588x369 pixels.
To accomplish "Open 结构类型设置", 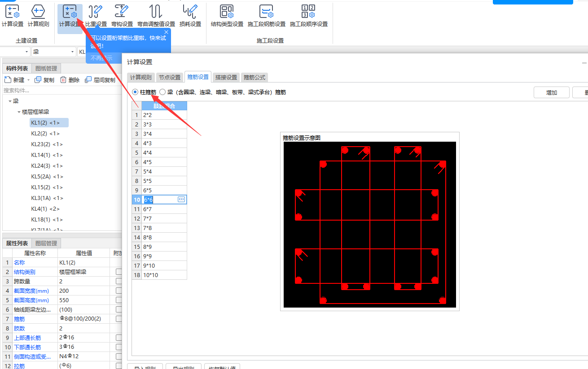I will tap(227, 16).
